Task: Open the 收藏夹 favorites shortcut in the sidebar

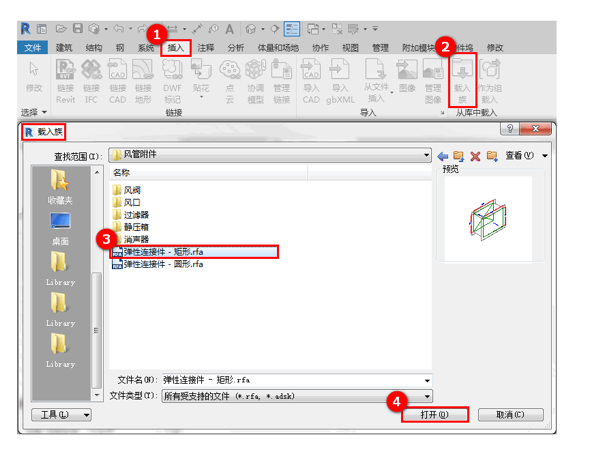Action: click(60, 187)
